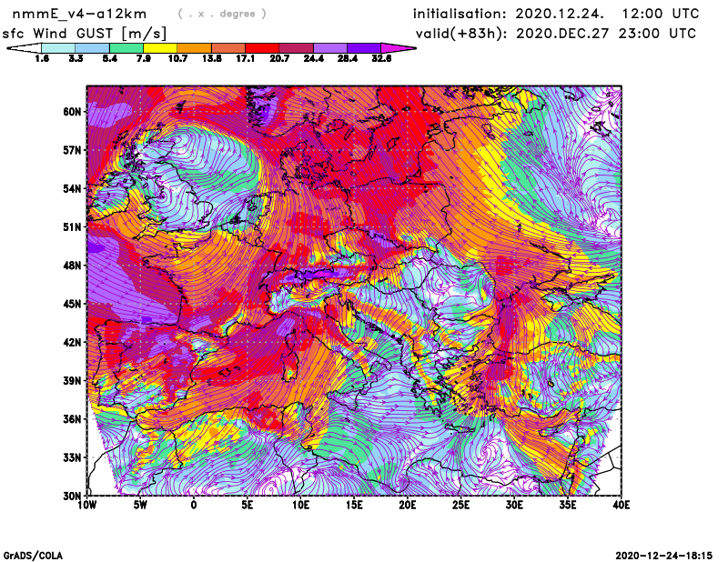
Task: Click the 45N latitude axis label
Action: click(72, 304)
